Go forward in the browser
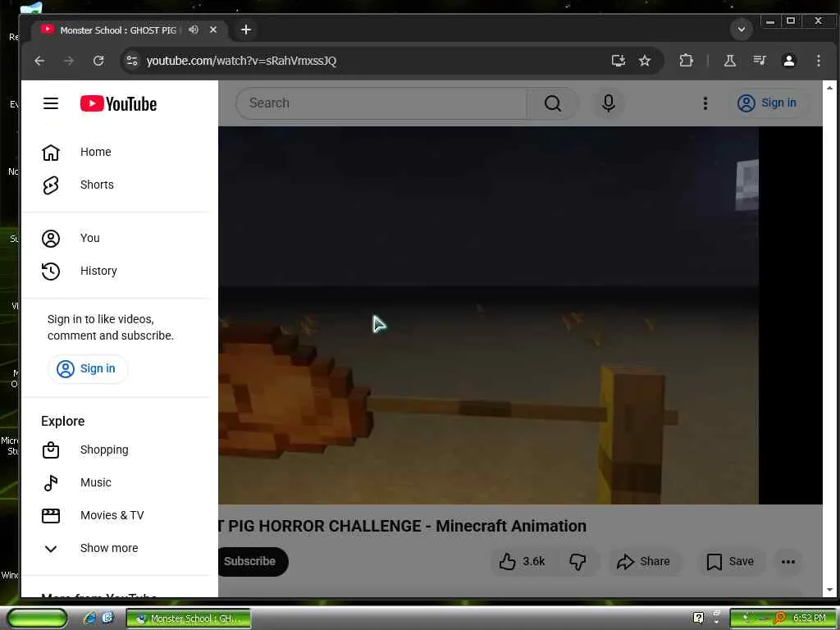 69,61
